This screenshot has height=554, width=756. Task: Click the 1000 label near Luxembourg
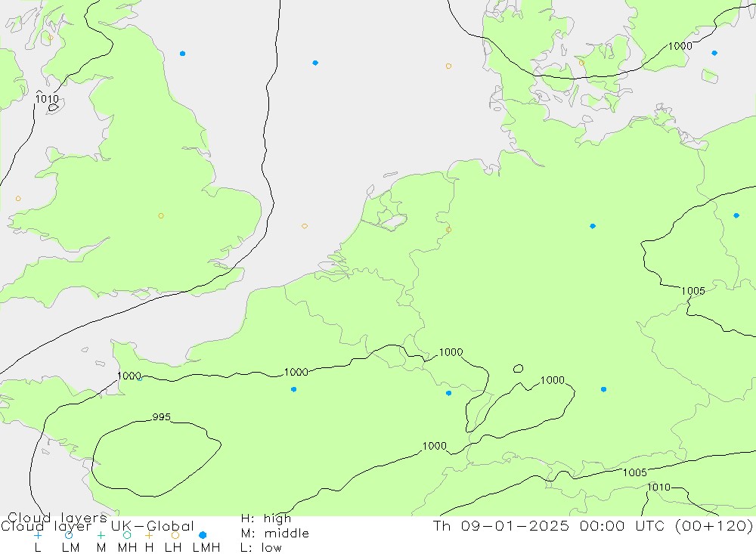pyautogui.click(x=451, y=352)
